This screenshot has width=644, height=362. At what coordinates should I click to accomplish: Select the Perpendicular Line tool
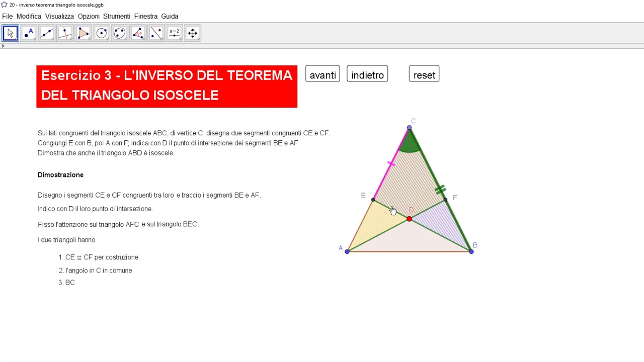point(65,33)
